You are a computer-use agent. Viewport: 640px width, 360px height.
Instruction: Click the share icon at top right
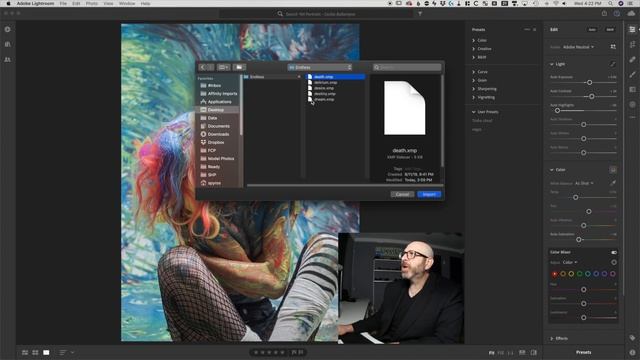pyautogui.click(x=604, y=13)
